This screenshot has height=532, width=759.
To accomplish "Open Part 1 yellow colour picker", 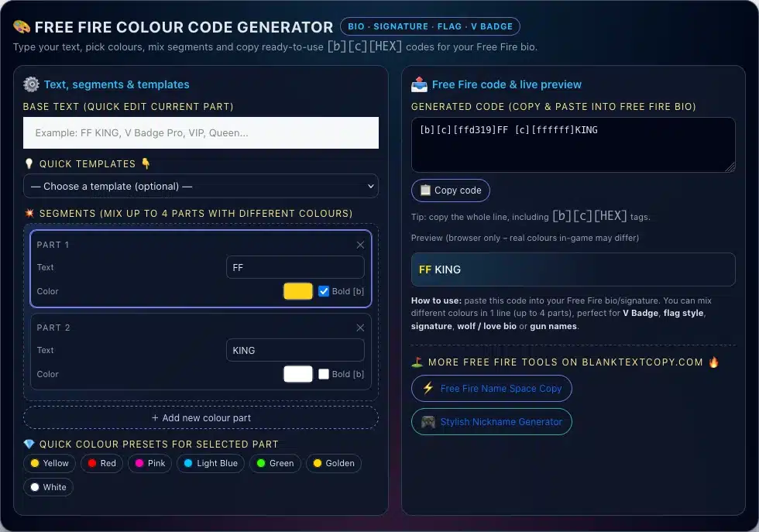I will [298, 291].
